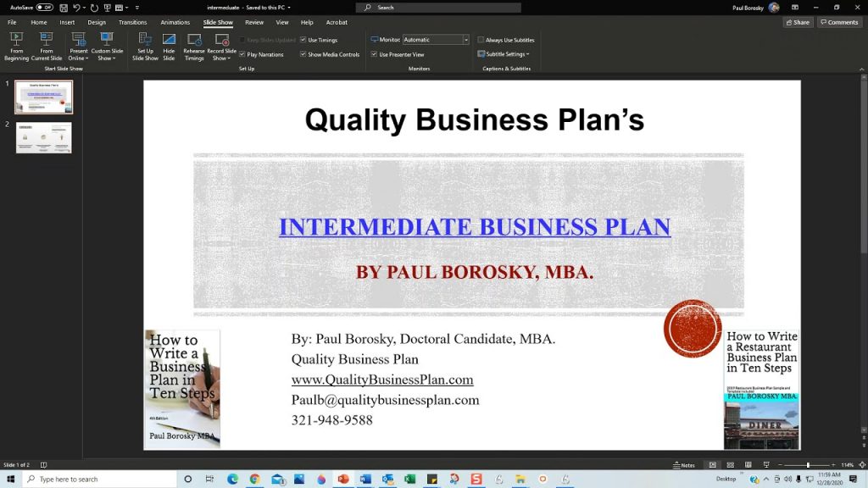This screenshot has height=488, width=868.
Task: Open the Acrobat tab
Action: pyautogui.click(x=337, y=22)
